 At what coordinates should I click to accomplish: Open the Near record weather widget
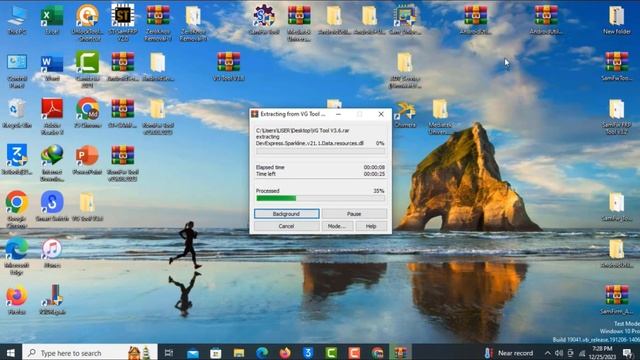click(x=509, y=353)
